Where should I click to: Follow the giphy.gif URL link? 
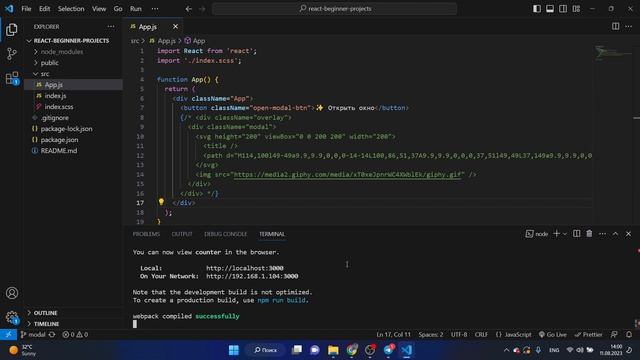348,174
